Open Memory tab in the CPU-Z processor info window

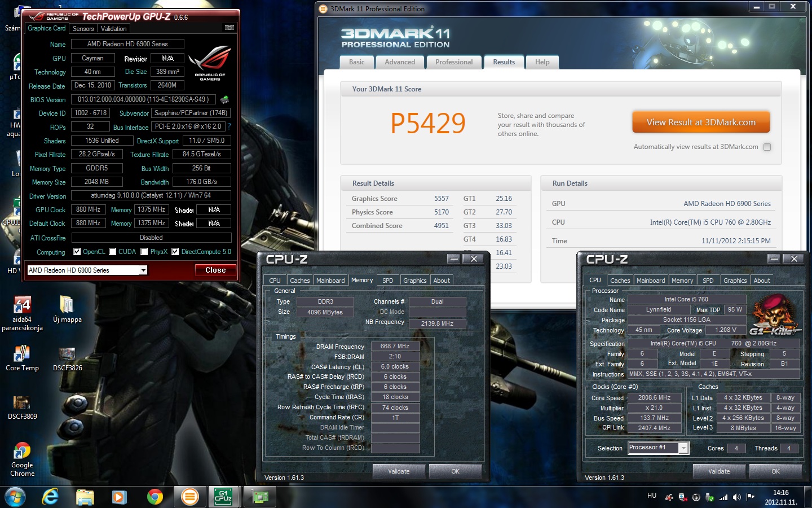tap(682, 281)
